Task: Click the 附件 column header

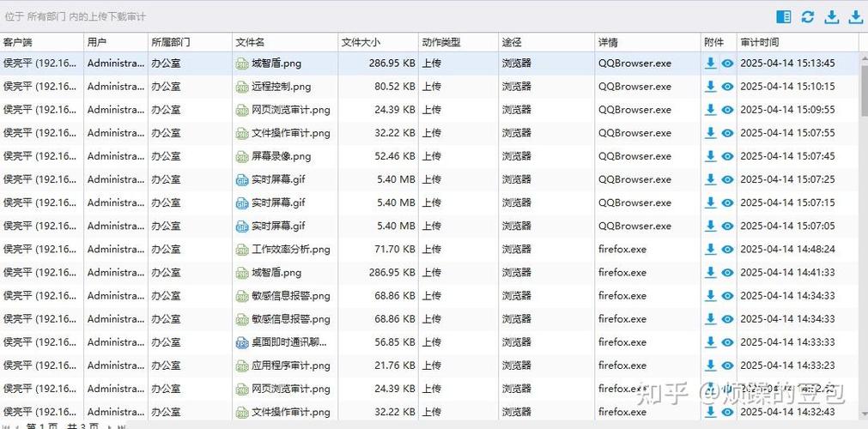Action: (719, 42)
